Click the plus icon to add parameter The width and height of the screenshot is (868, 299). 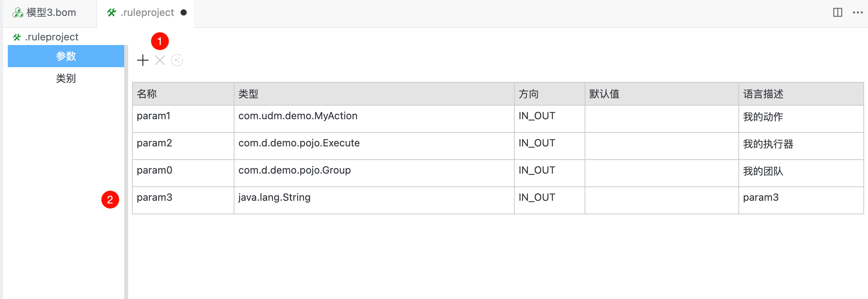tap(143, 60)
